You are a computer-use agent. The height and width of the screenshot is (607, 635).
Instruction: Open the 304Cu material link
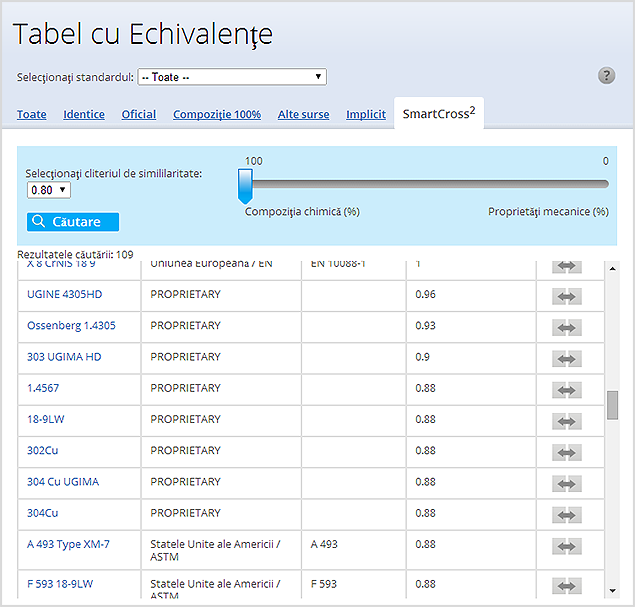point(43,513)
